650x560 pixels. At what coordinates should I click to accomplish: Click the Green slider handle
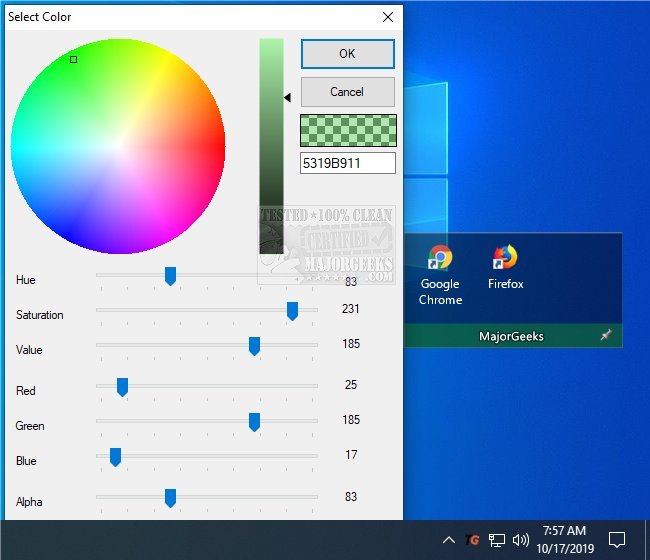pyautogui.click(x=254, y=422)
